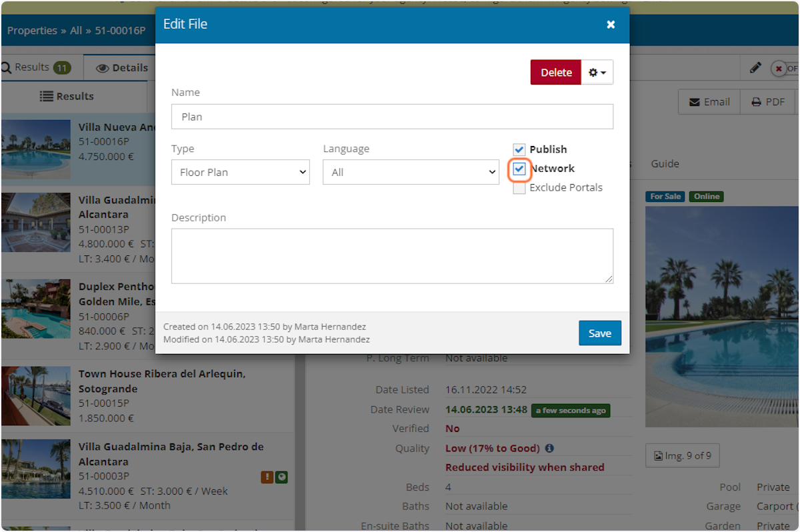The height and width of the screenshot is (532, 800).
Task: Click the eye icon on the Details tab
Action: pos(103,67)
